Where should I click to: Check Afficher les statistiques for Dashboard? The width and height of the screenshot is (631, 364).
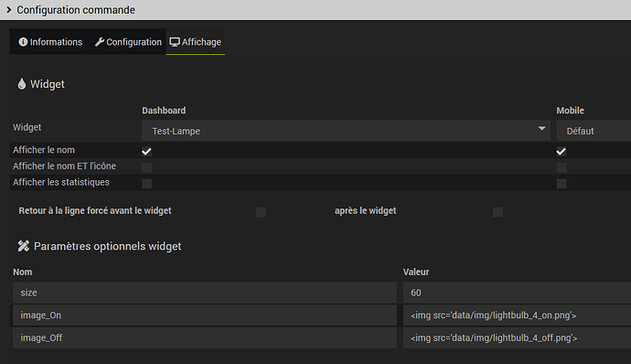(146, 184)
